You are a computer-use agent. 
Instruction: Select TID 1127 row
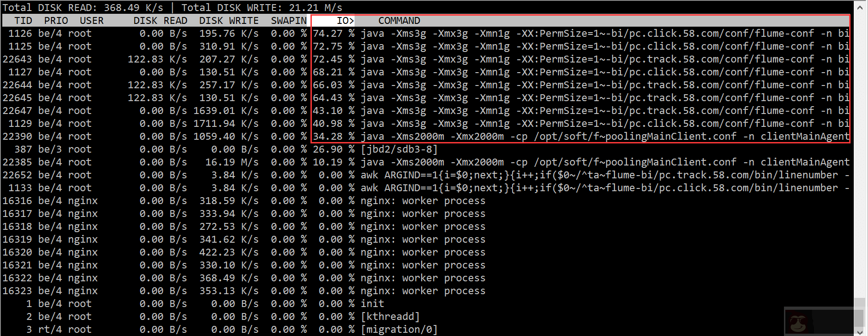(x=426, y=72)
